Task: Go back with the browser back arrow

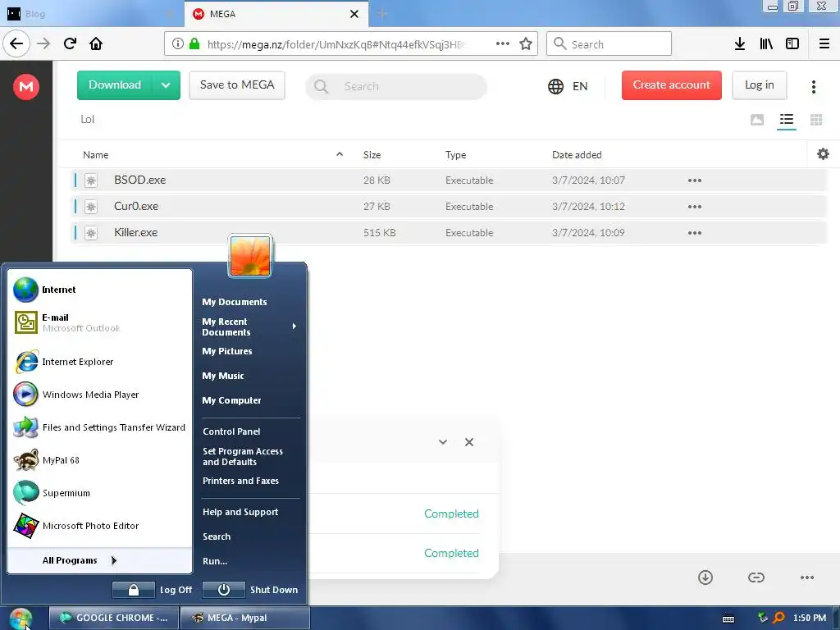Action: coord(16,43)
